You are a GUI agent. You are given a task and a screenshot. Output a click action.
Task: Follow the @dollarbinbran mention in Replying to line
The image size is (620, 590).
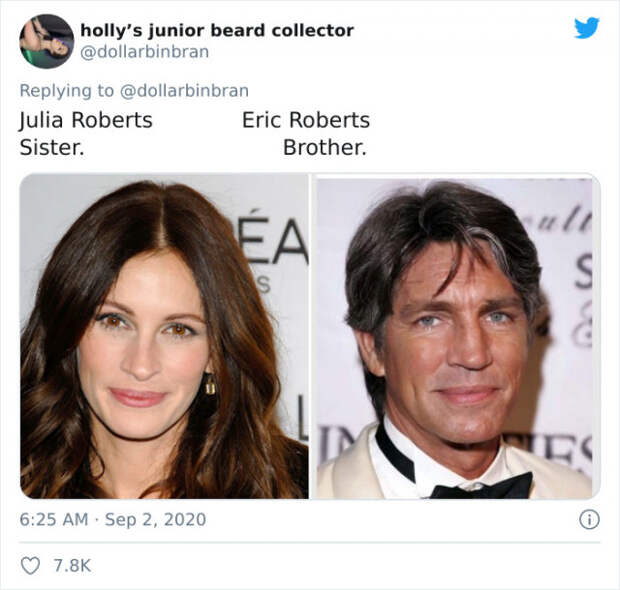point(184,91)
